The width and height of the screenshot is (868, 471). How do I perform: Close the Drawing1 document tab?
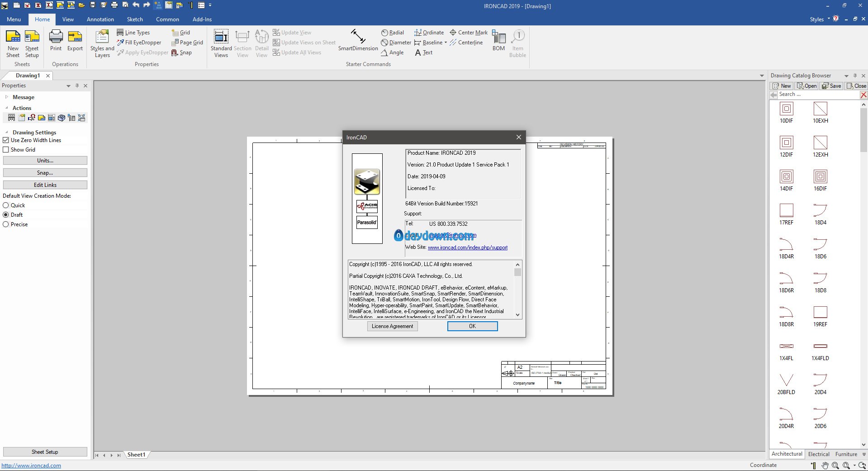[x=48, y=76]
